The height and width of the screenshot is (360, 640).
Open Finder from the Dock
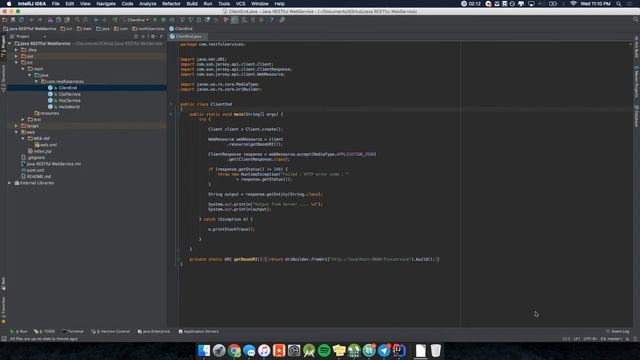204,351
